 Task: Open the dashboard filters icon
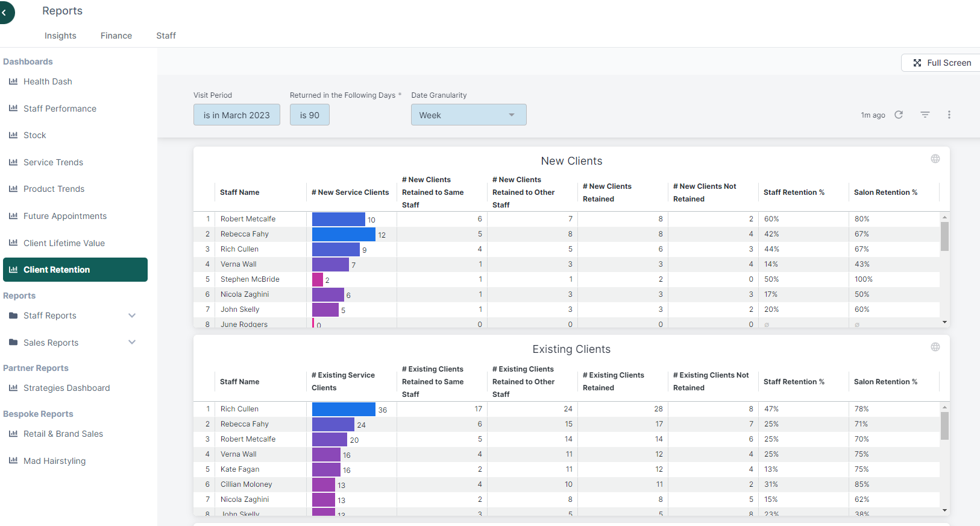[925, 115]
